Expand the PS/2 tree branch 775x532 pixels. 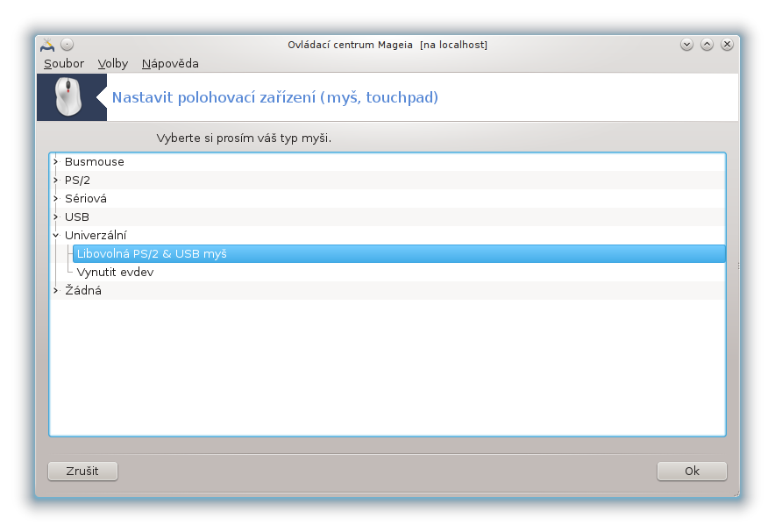(x=56, y=180)
